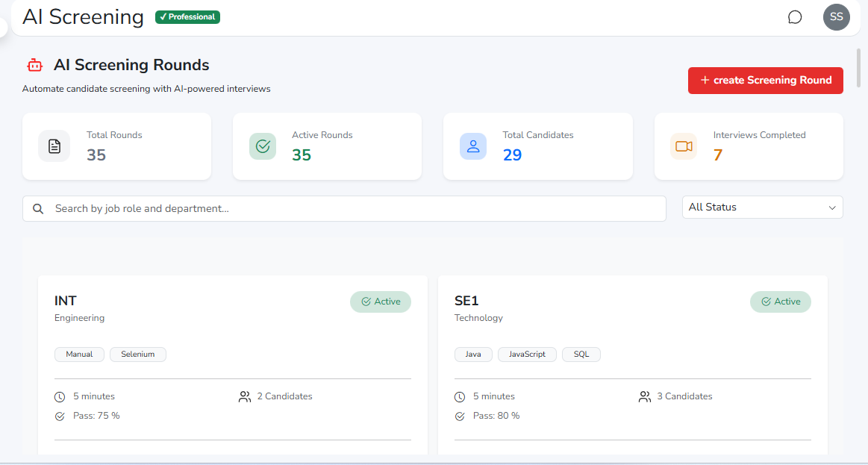Image resolution: width=868 pixels, height=465 pixels.
Task: Open the notification bubble icon
Action: (x=795, y=16)
